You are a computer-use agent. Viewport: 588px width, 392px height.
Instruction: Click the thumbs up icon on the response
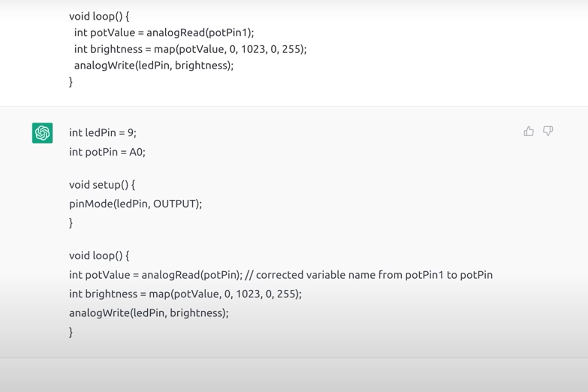529,131
